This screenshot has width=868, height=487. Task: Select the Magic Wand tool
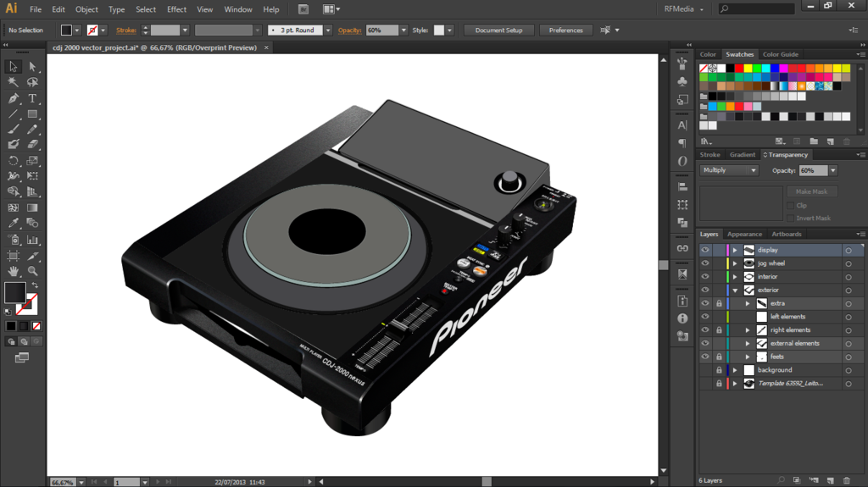pyautogui.click(x=14, y=82)
